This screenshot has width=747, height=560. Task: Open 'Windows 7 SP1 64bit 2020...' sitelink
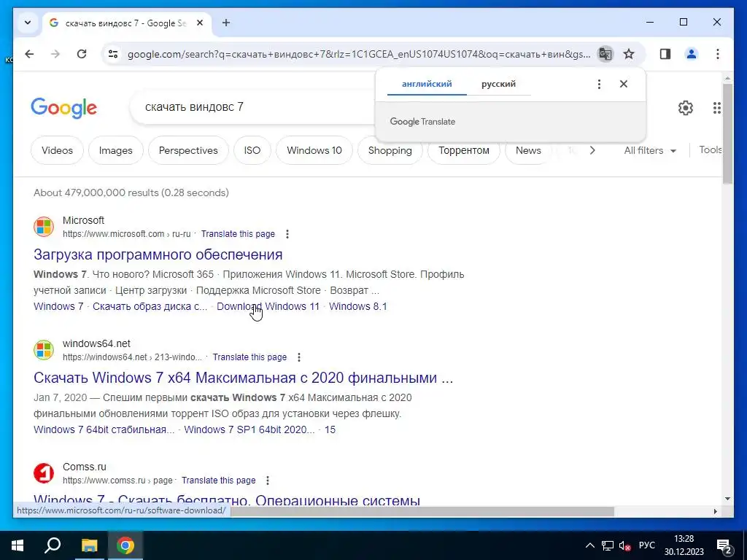point(249,429)
